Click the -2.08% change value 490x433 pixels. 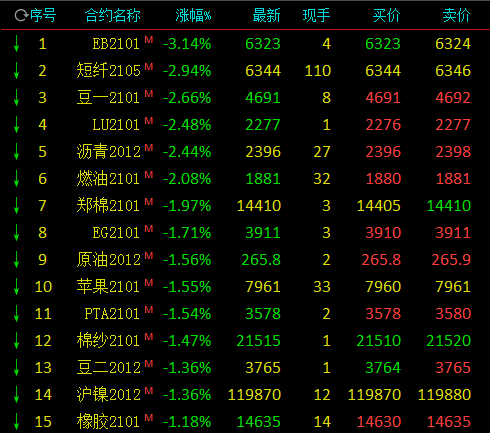[187, 179]
